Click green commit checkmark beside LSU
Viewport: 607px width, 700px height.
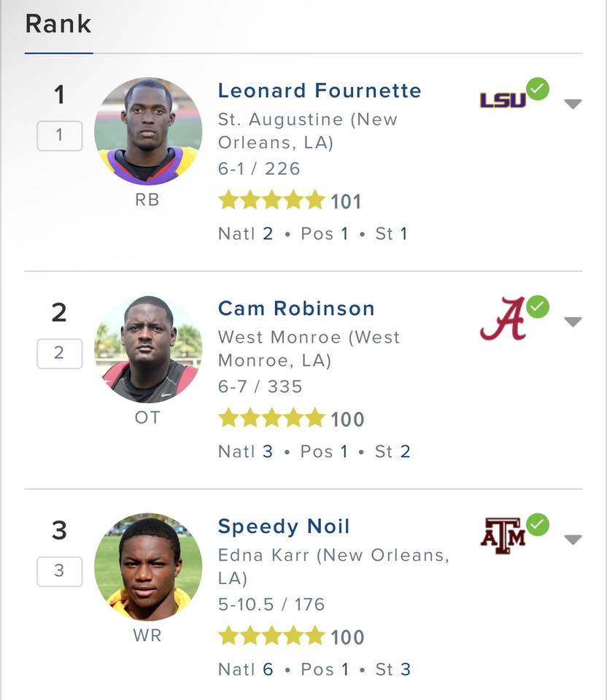click(537, 89)
